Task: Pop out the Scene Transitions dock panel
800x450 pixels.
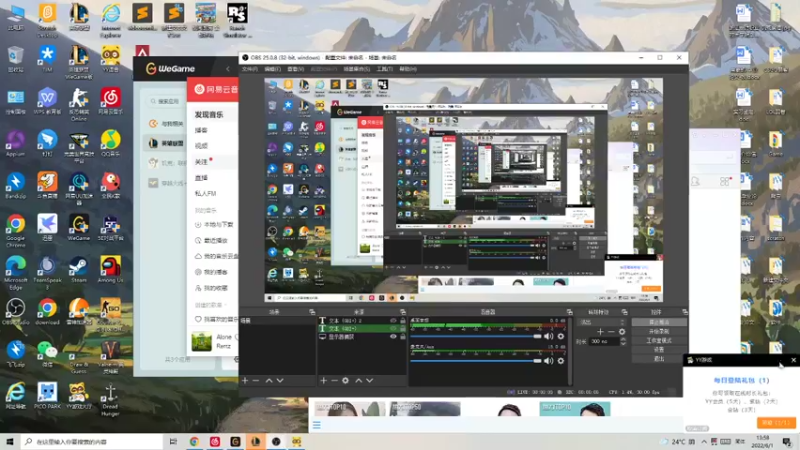Action: tap(624, 312)
